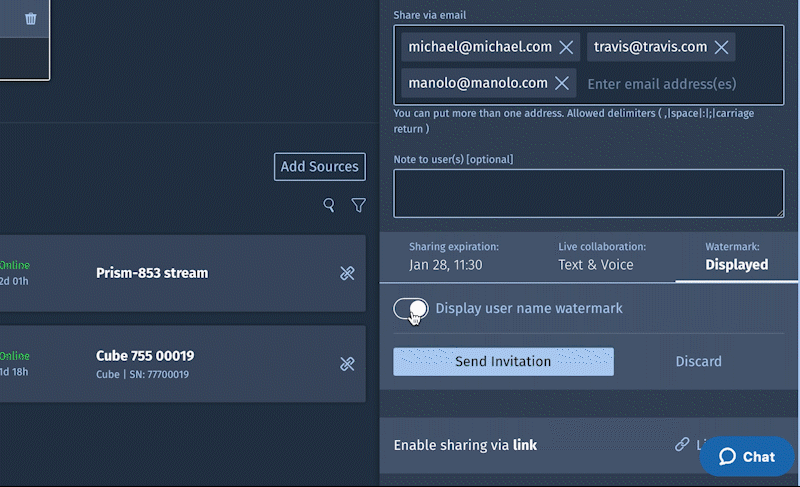Open the search magnifier icon
This screenshot has height=487, width=800.
[329, 205]
